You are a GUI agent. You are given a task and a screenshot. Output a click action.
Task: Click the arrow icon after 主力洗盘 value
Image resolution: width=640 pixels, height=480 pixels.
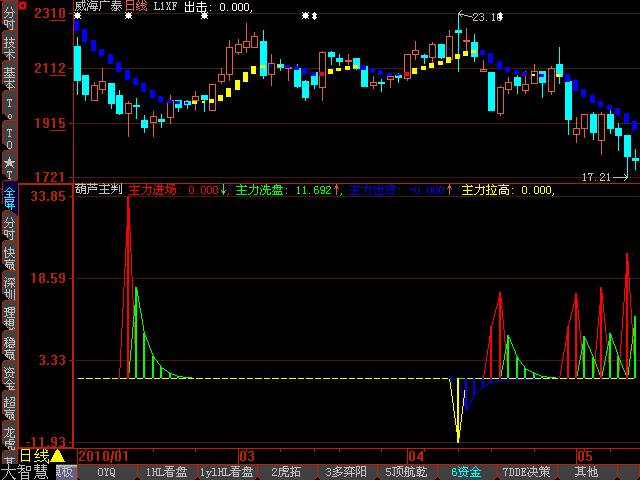click(337, 190)
